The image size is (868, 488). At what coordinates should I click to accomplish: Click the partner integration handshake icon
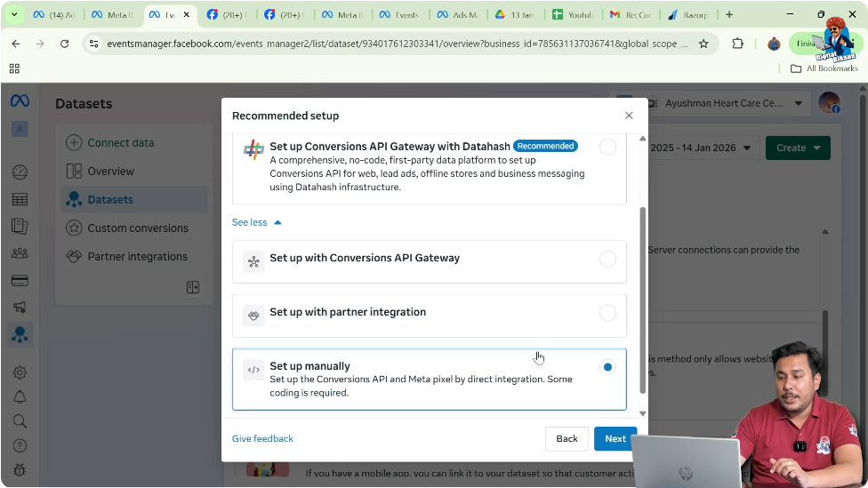point(253,316)
